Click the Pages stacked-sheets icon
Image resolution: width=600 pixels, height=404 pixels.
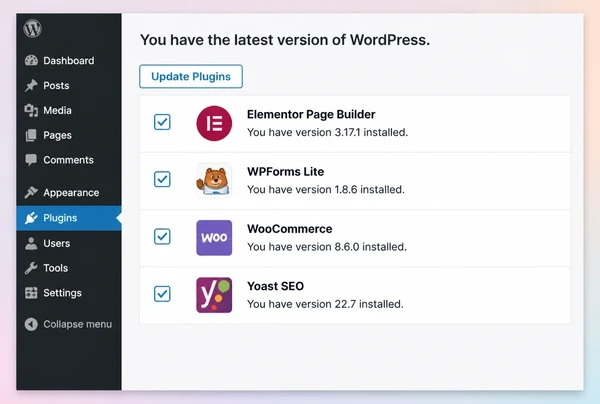[x=31, y=135]
